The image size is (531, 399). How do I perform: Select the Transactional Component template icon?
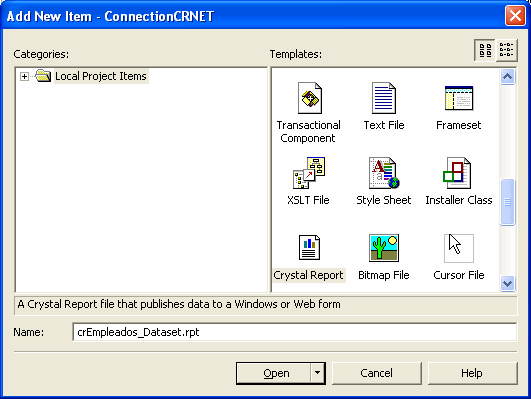[x=310, y=98]
